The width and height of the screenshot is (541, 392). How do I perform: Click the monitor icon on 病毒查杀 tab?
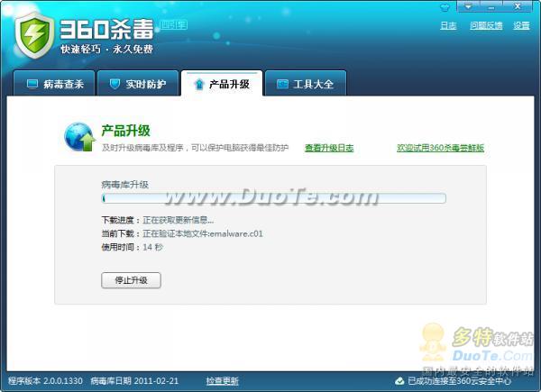pos(32,84)
